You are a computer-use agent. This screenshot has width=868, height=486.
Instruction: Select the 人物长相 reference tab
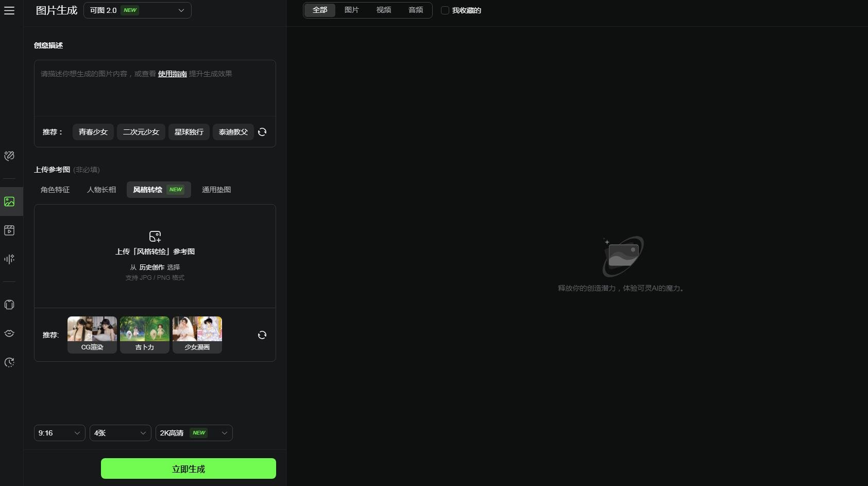[x=101, y=190]
